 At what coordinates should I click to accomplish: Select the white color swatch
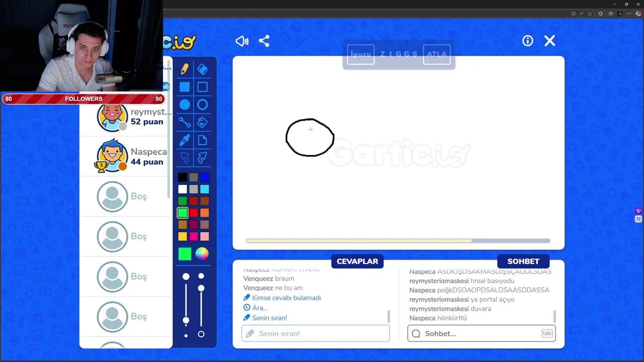(x=183, y=190)
